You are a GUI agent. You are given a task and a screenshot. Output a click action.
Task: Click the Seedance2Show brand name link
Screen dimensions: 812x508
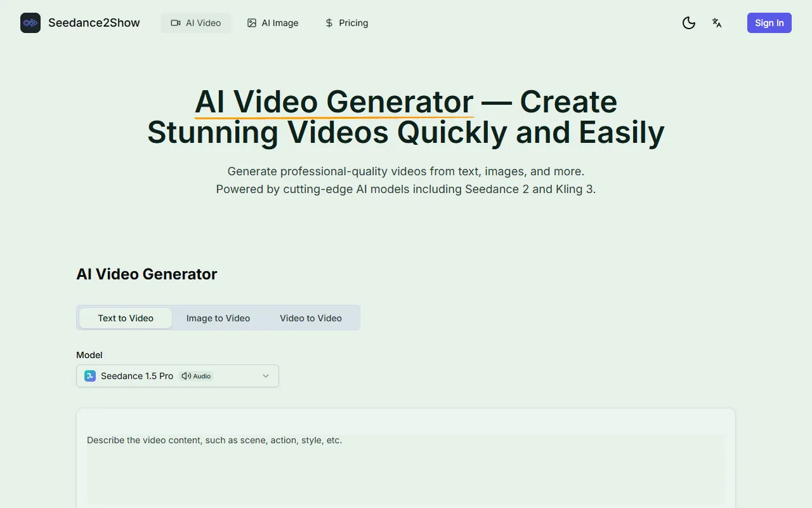tap(94, 23)
